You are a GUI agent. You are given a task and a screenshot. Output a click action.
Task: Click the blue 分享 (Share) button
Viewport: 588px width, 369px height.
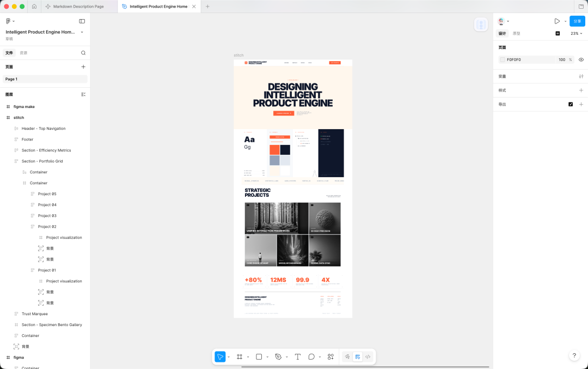(x=577, y=21)
